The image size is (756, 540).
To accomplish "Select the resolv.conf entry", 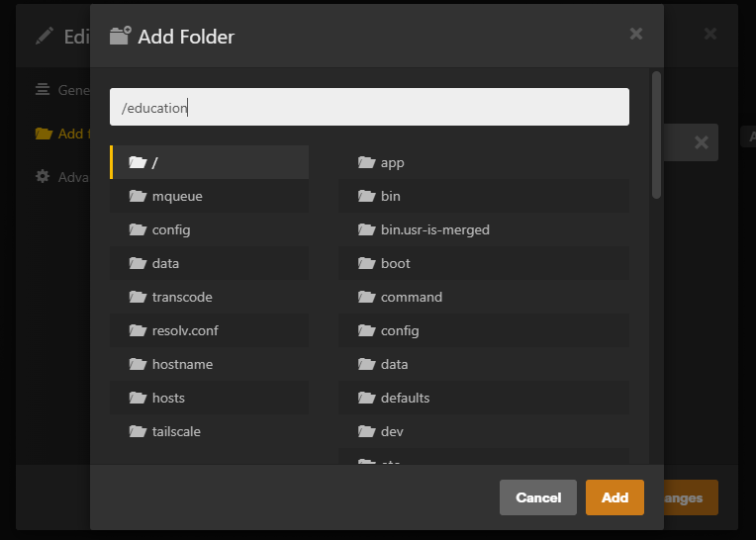I will pos(209,331).
